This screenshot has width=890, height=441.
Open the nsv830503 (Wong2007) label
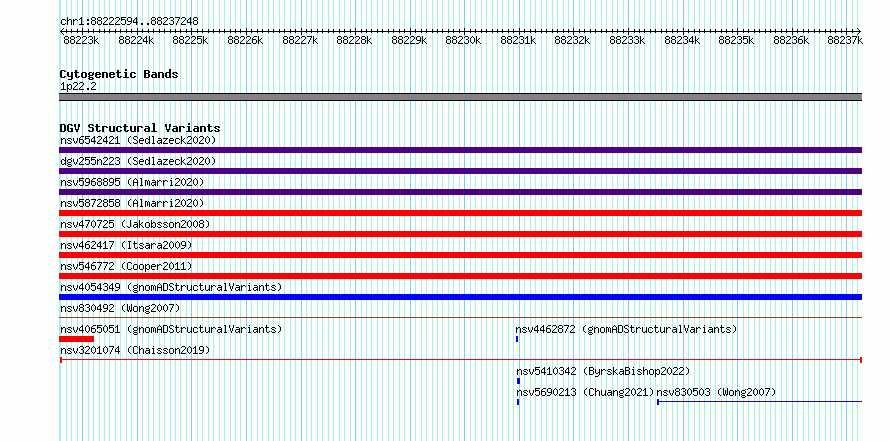tap(716, 392)
